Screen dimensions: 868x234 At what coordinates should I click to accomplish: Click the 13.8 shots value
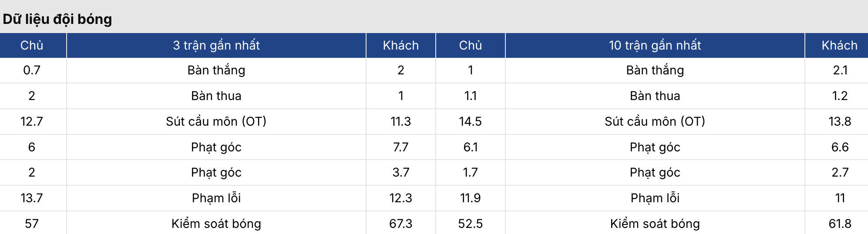click(839, 121)
